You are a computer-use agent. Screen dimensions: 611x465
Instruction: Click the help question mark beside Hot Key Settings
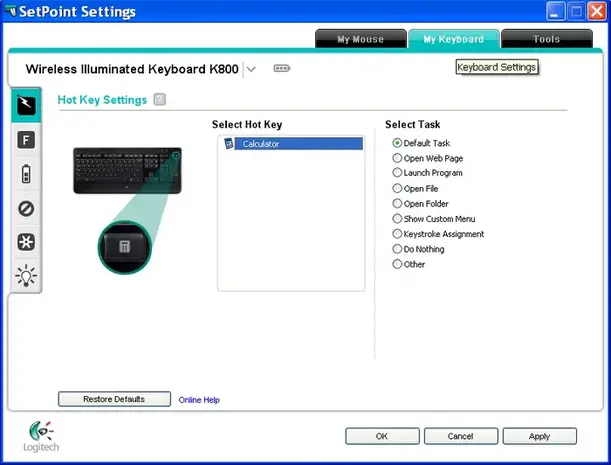tap(160, 100)
